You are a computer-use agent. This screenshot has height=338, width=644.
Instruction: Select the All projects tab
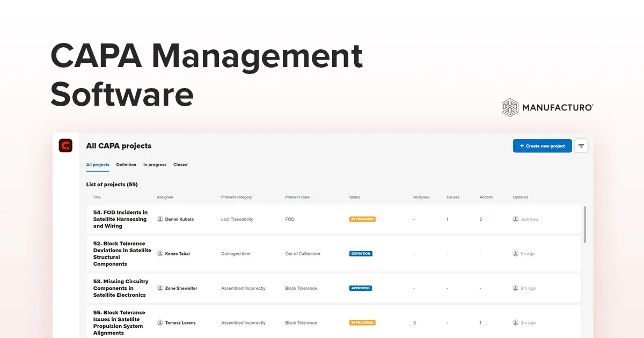[x=97, y=165]
